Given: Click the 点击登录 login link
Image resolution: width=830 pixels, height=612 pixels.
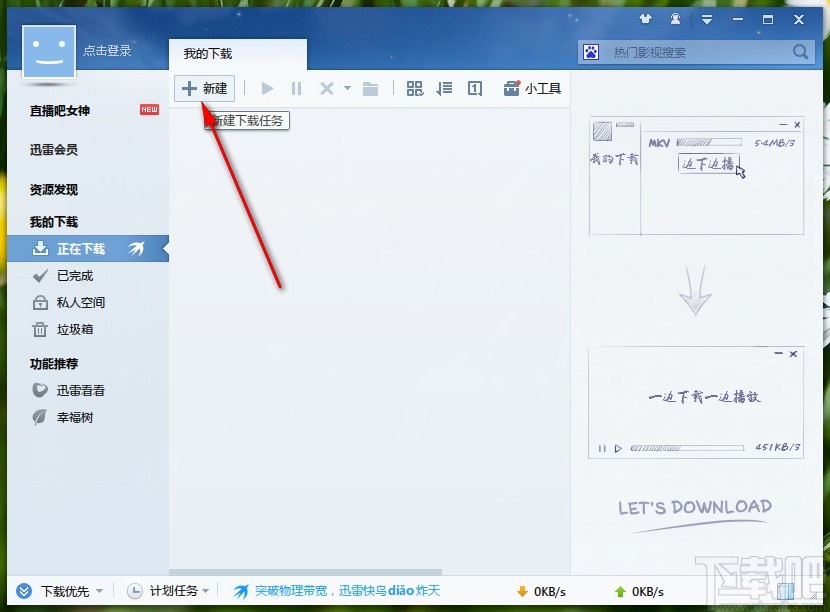Looking at the screenshot, I should [x=107, y=51].
